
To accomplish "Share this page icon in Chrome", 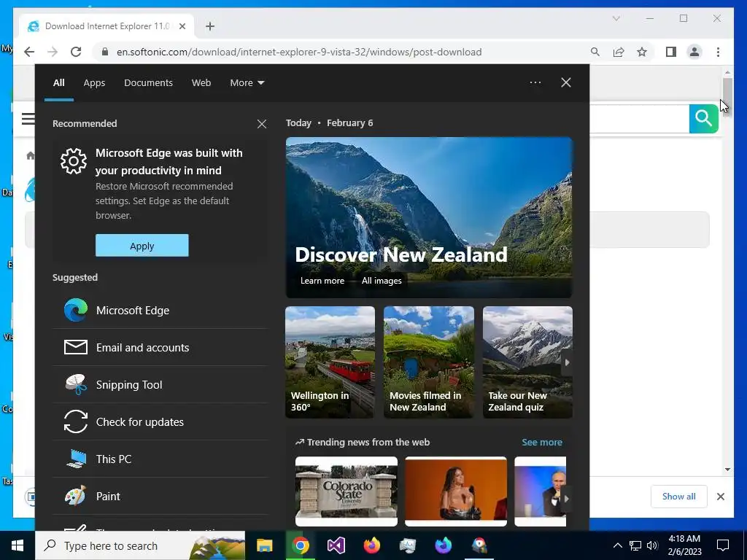I will [619, 52].
